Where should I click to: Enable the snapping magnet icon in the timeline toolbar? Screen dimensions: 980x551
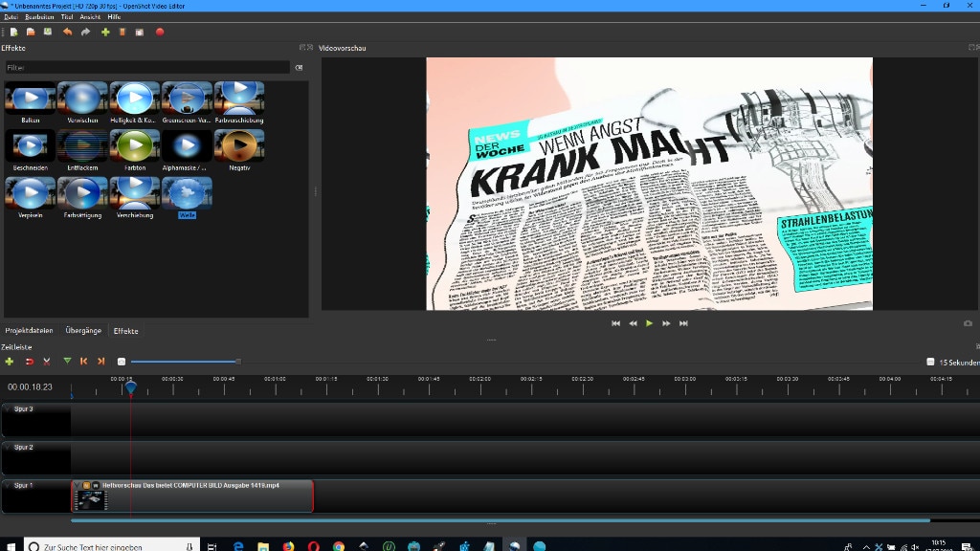coord(29,362)
